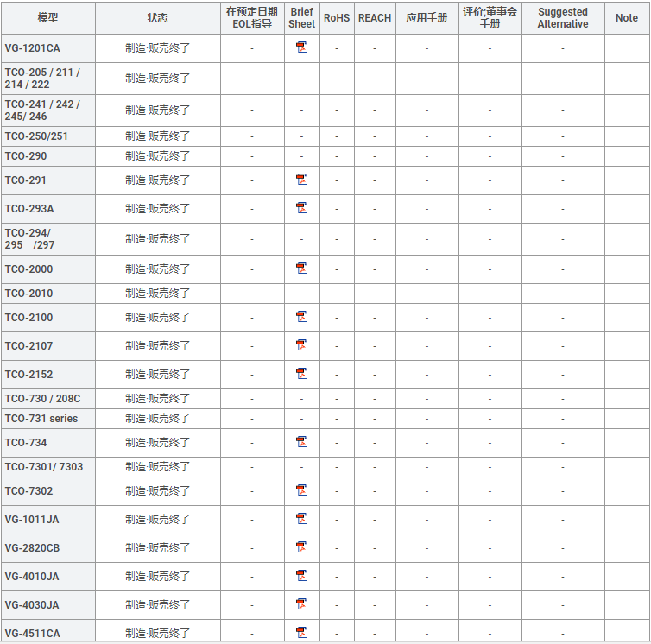The image size is (651, 644).
Task: Click the RoHS column header
Action: coord(337,18)
